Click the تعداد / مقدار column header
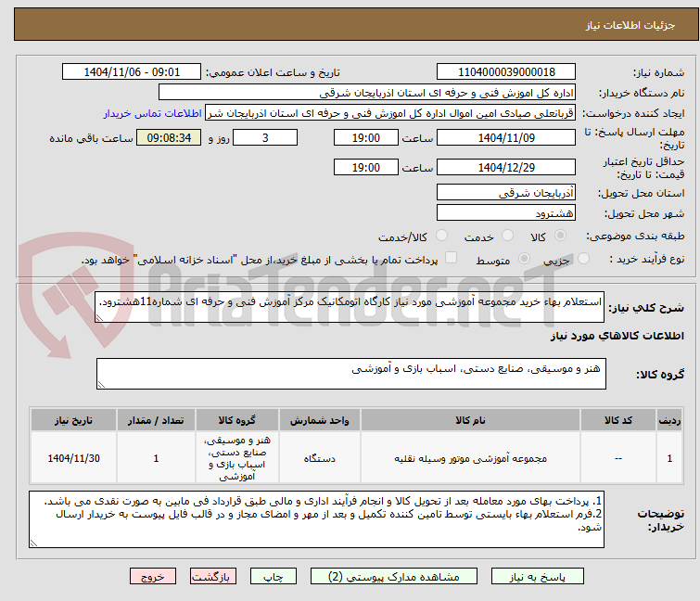The height and width of the screenshot is (601, 700). click(156, 420)
